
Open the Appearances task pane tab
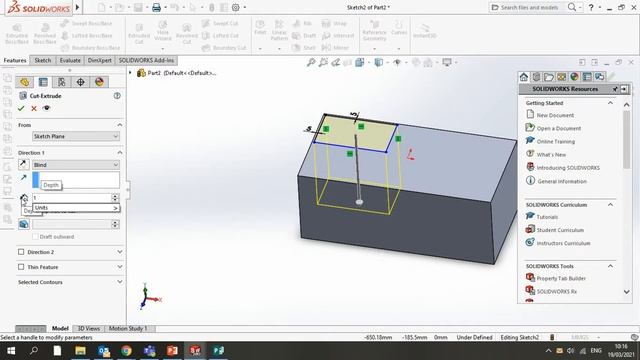[x=574, y=77]
